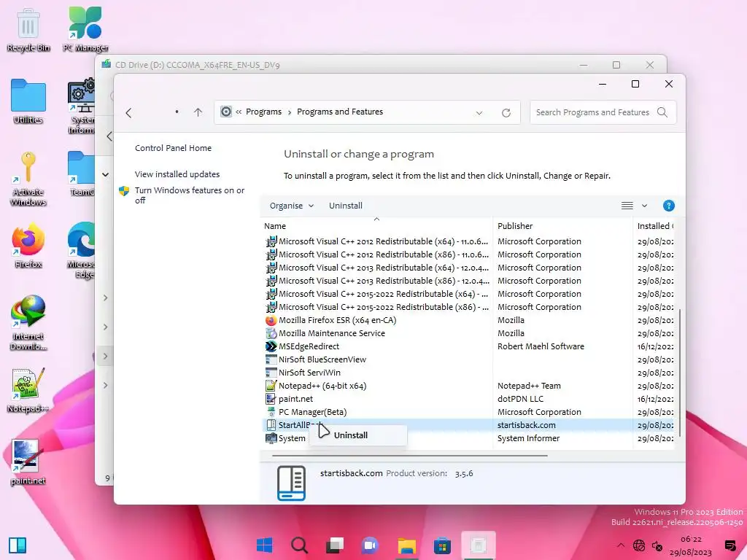Open the network globe tray icon
747x560 pixels.
pyautogui.click(x=639, y=545)
